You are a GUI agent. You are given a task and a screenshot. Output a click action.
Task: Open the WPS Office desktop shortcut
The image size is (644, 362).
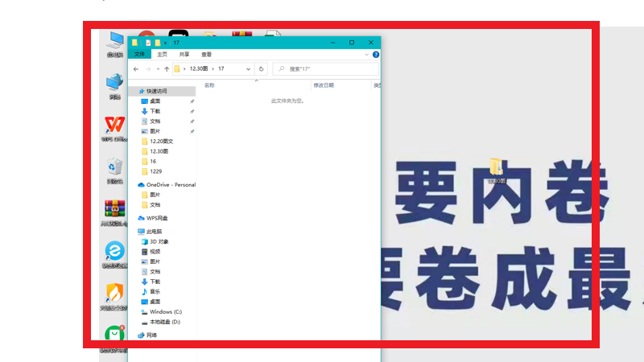tap(115, 125)
